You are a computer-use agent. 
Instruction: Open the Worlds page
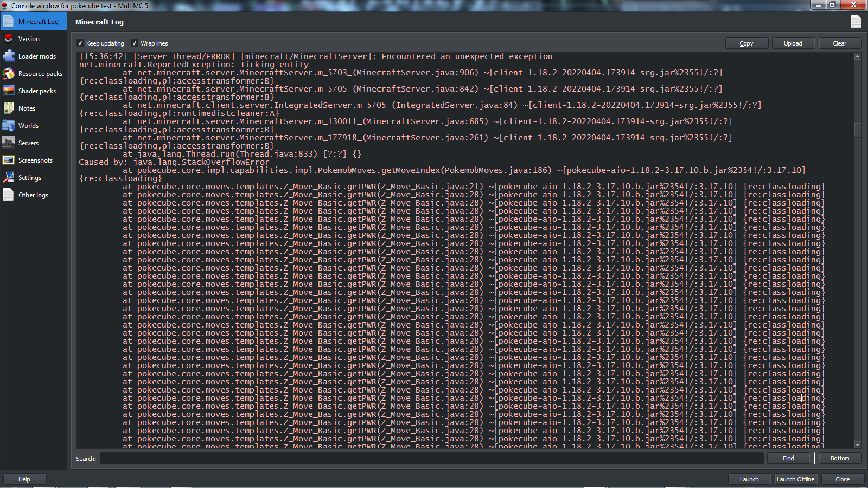click(34, 126)
